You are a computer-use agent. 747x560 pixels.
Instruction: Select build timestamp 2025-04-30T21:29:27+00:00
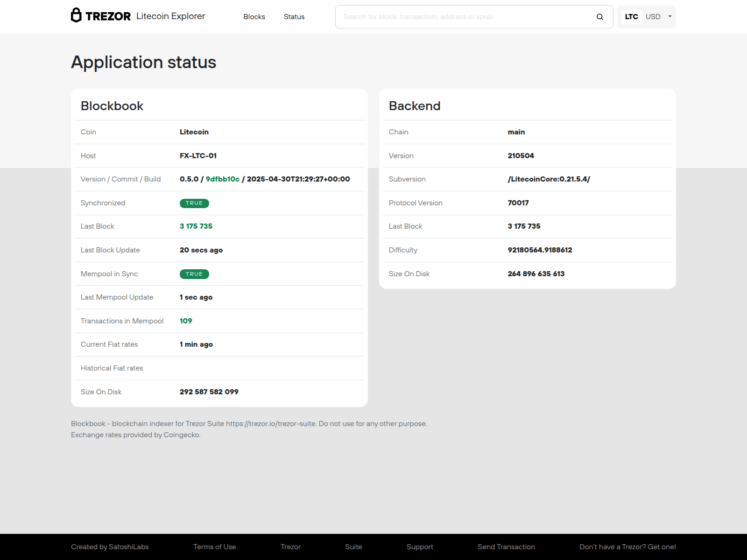click(298, 179)
